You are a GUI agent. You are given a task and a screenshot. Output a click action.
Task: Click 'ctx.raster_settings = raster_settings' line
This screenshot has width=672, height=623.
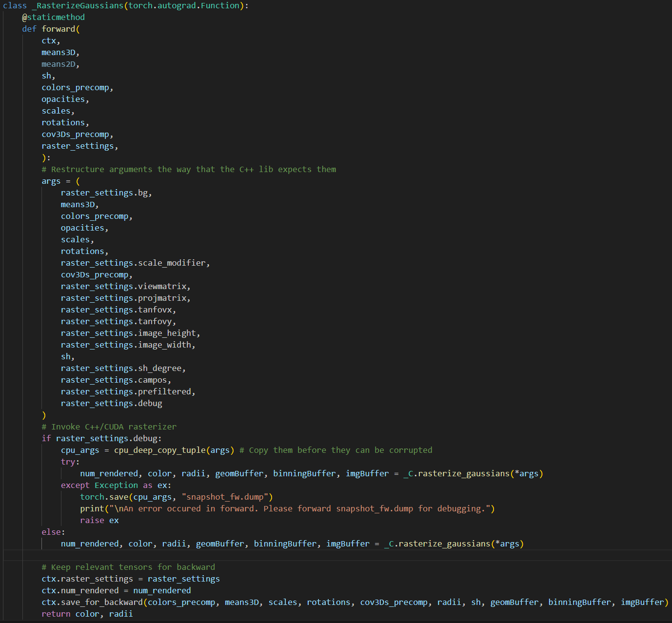131,579
